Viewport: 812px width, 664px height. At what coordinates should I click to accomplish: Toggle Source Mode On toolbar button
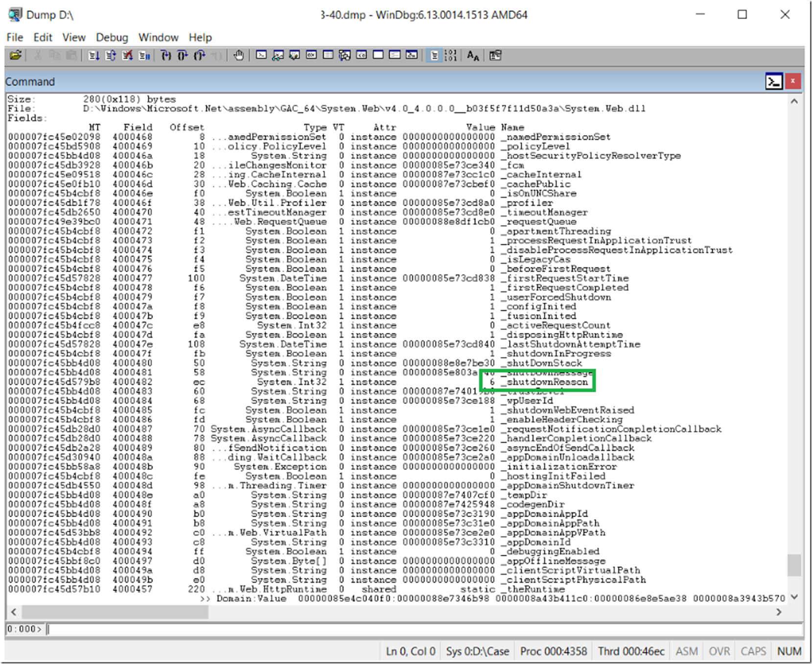click(x=434, y=55)
